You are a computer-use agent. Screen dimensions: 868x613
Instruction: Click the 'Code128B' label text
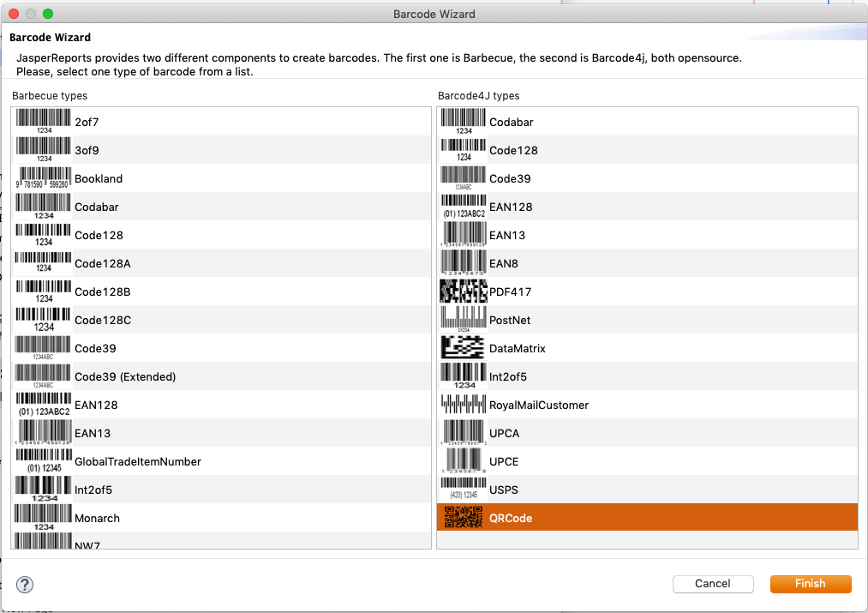(103, 291)
